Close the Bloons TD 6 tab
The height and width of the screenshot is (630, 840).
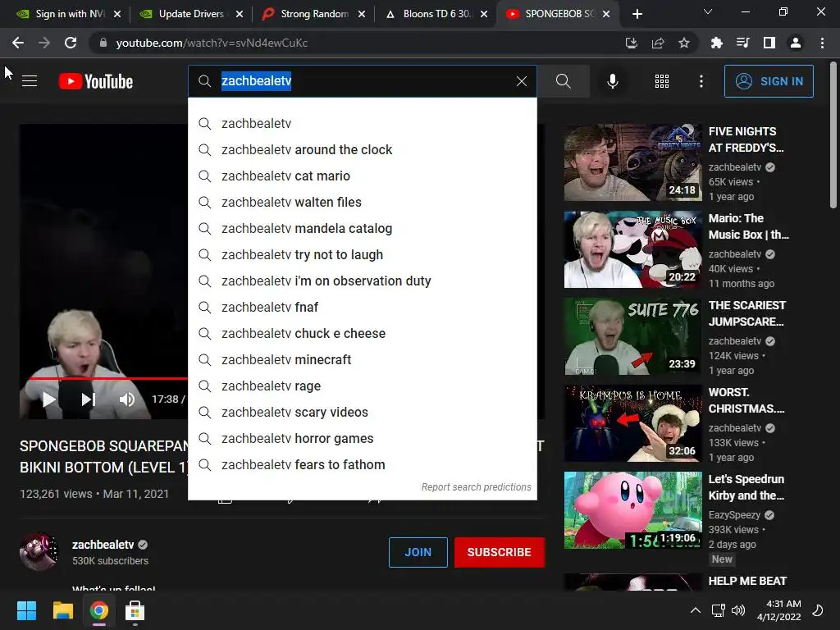click(484, 14)
